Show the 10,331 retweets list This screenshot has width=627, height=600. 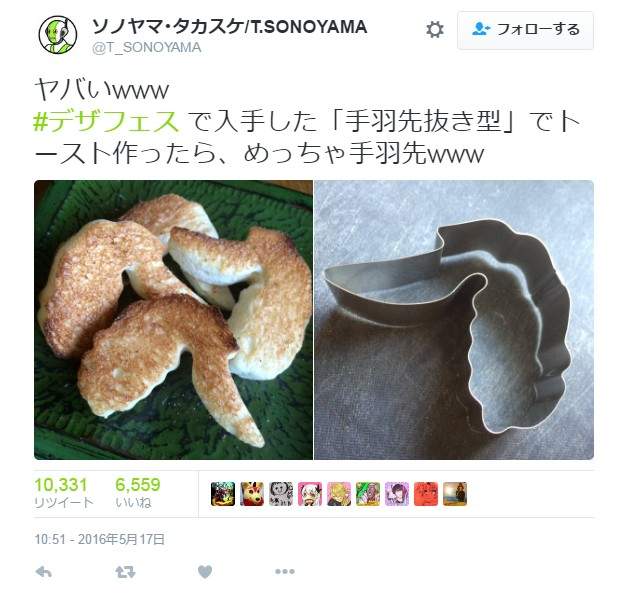pos(63,492)
